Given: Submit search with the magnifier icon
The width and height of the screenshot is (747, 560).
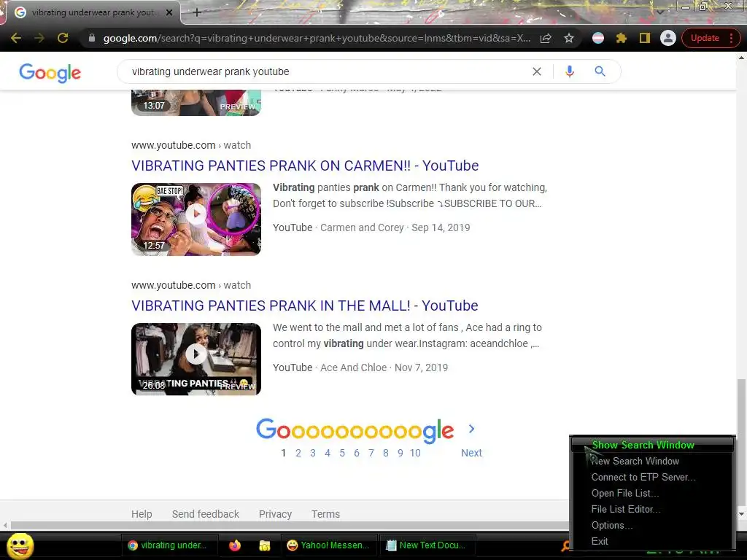Looking at the screenshot, I should click(600, 71).
